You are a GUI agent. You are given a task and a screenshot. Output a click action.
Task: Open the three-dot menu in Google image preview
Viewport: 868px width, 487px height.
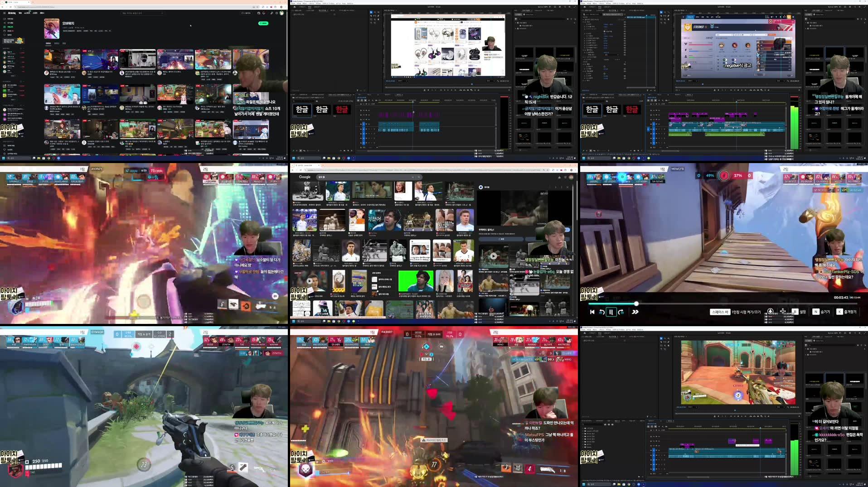point(562,187)
